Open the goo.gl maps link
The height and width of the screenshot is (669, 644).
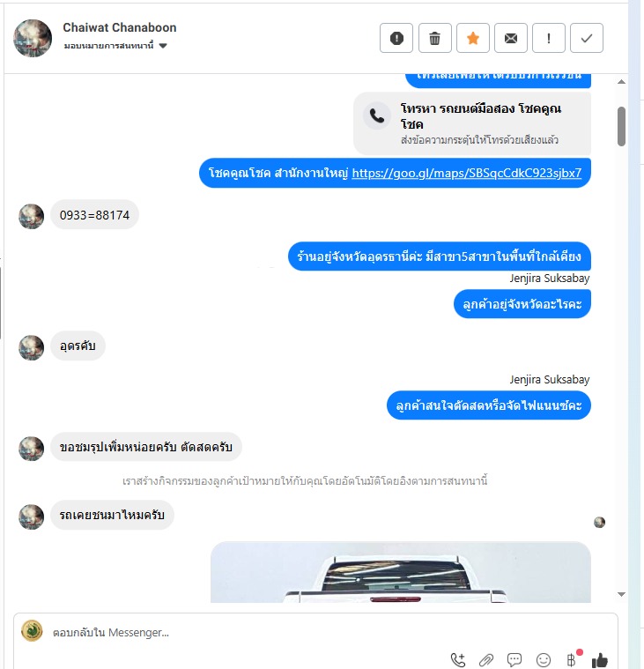[467, 173]
